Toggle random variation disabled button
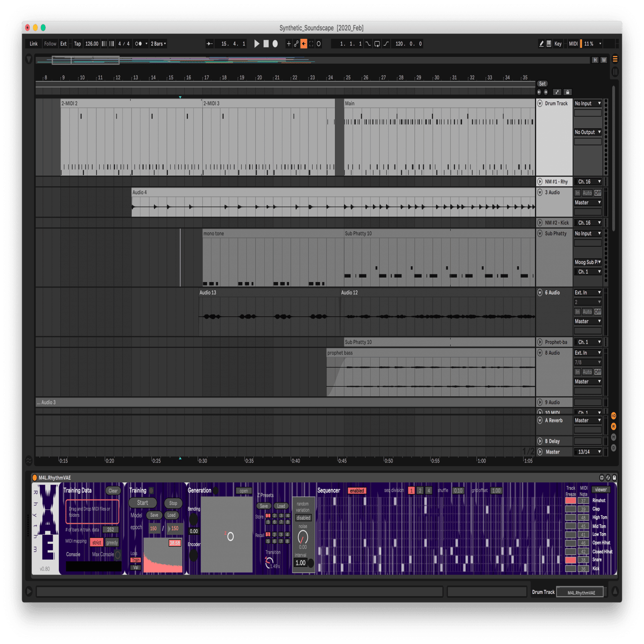644x644 pixels. coord(303,518)
